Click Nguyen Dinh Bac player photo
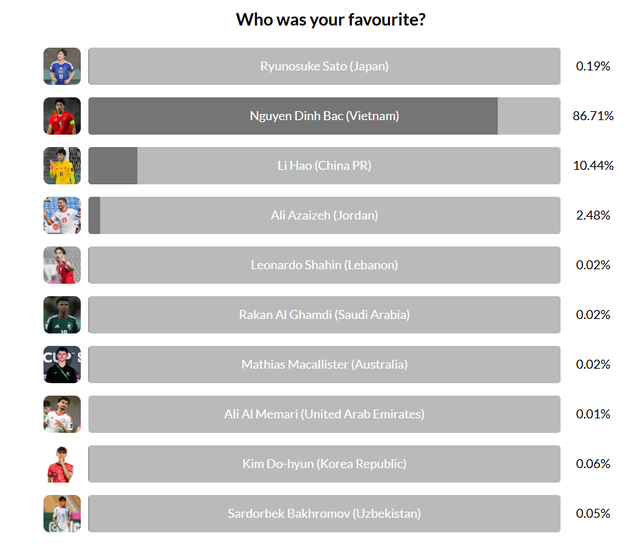This screenshot has width=640, height=553. click(x=62, y=116)
